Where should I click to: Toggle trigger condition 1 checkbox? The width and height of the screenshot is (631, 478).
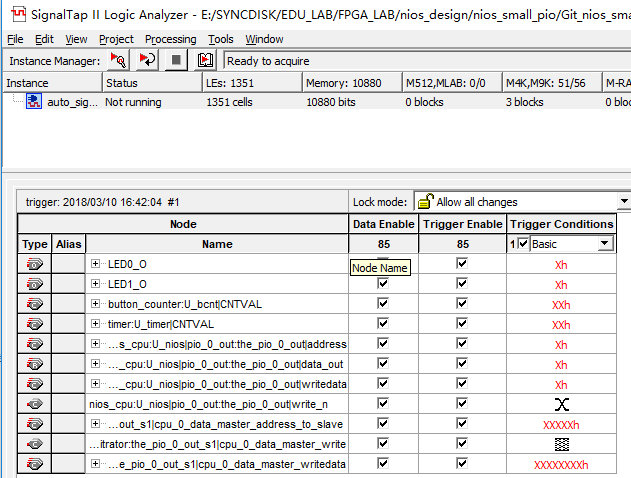523,243
